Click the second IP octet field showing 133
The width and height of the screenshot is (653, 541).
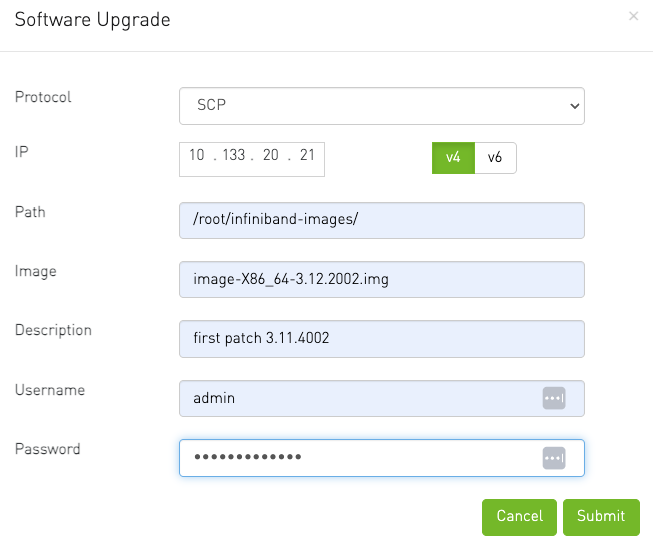coord(233,156)
